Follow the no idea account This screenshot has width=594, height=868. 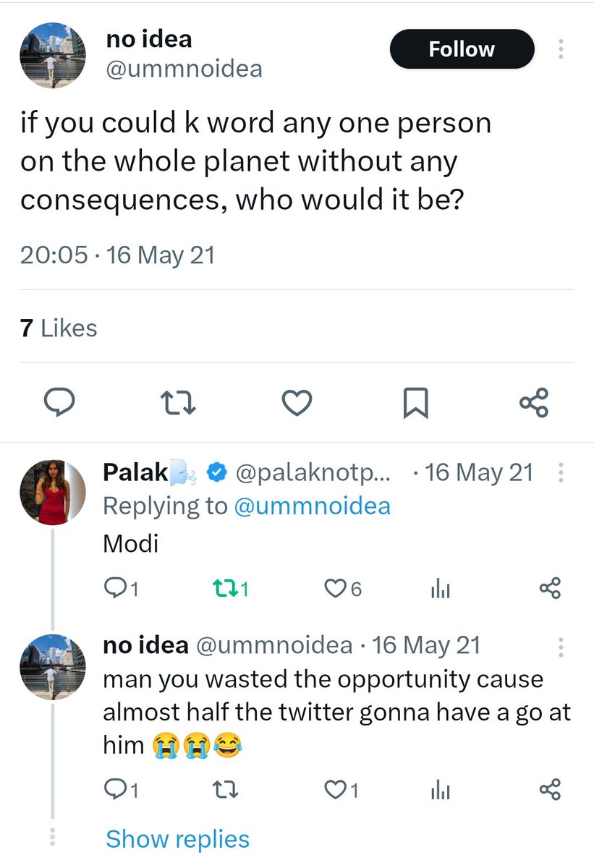point(462,49)
